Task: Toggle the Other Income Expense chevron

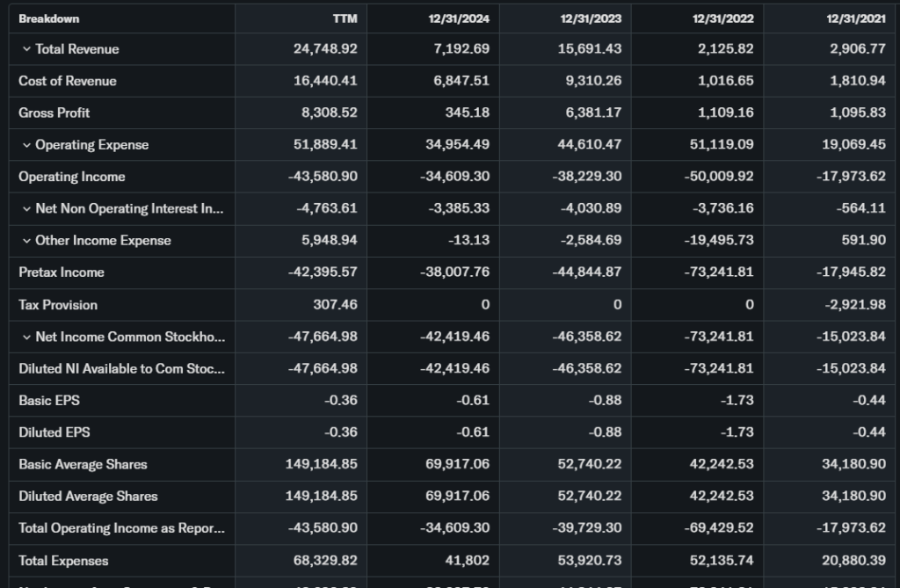Action: point(26,241)
